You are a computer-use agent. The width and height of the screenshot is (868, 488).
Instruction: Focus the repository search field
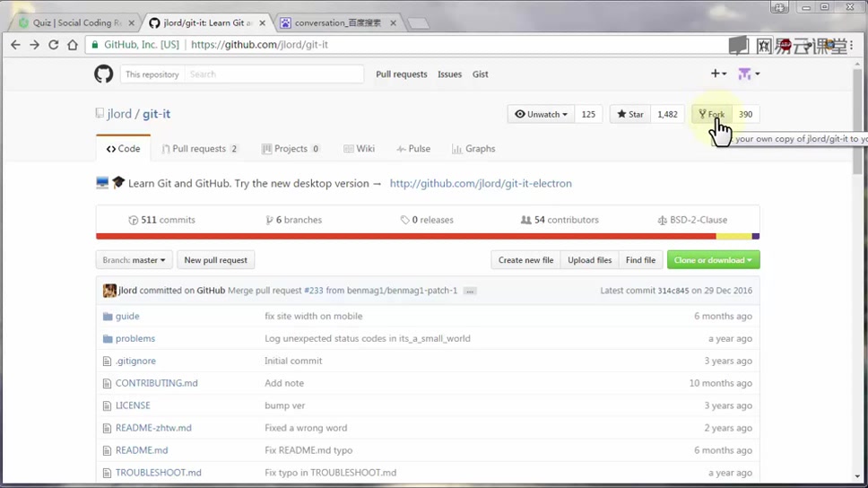click(x=274, y=74)
